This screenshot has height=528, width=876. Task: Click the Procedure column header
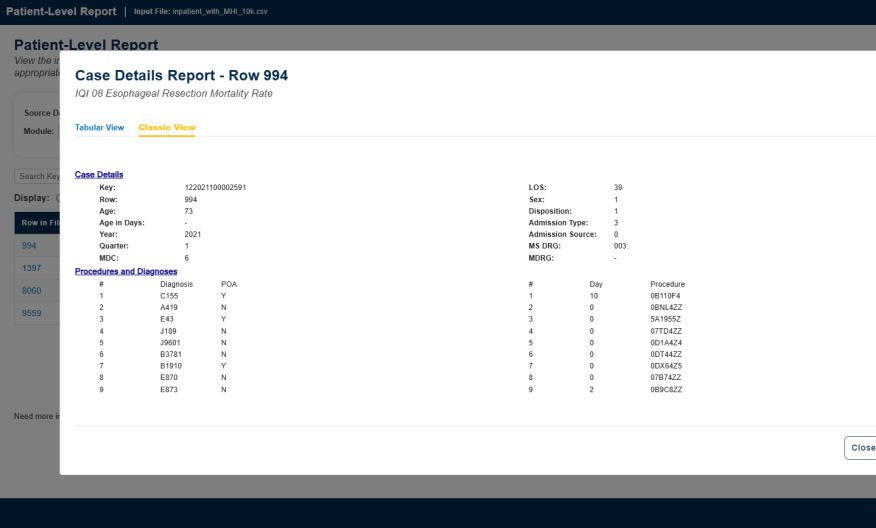(667, 284)
